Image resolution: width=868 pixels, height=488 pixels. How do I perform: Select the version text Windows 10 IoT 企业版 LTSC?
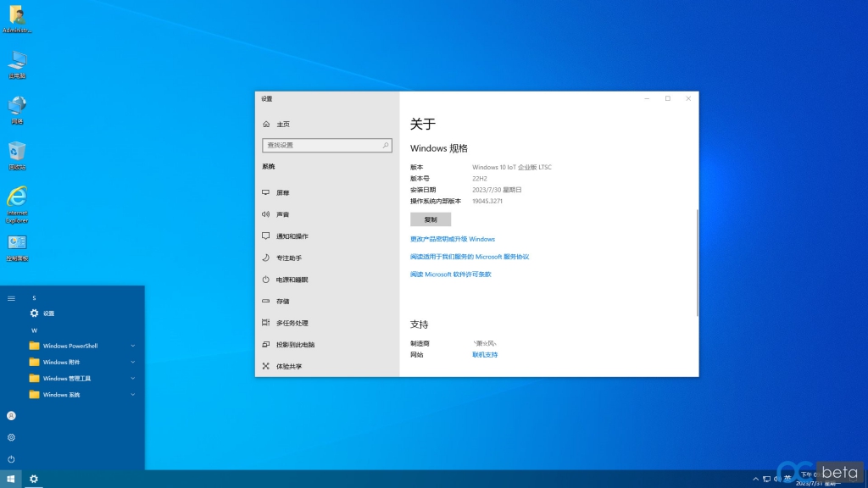[511, 167]
